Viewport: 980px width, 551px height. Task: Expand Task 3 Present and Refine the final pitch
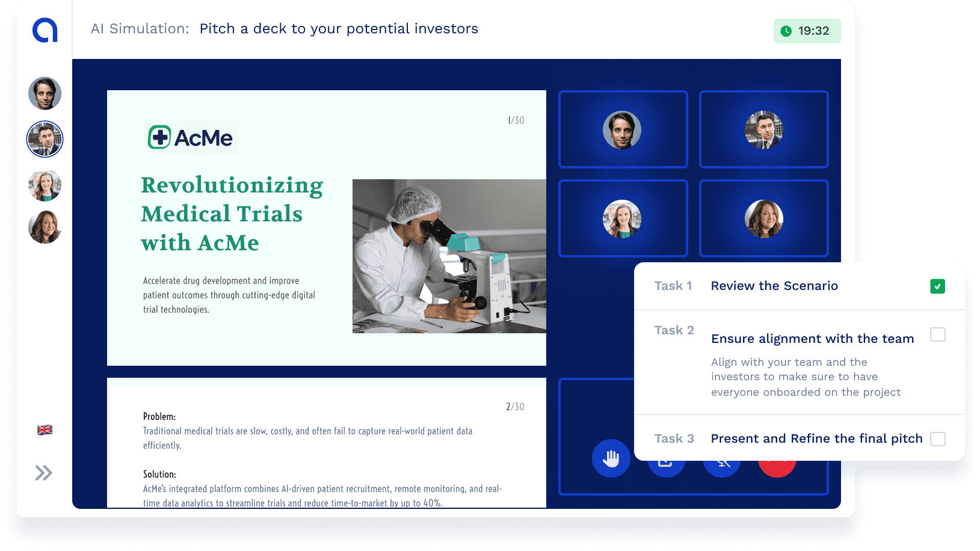[x=816, y=439]
